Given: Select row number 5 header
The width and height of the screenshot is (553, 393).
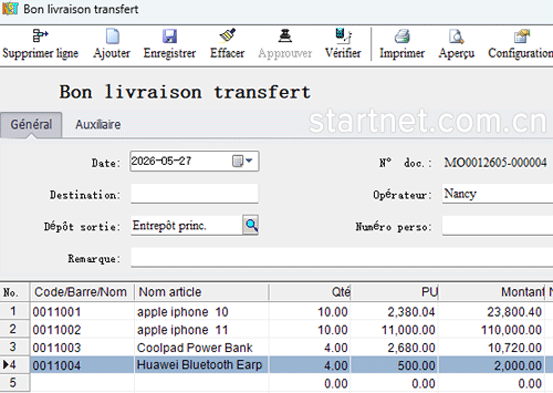Looking at the screenshot, I should tap(15, 383).
